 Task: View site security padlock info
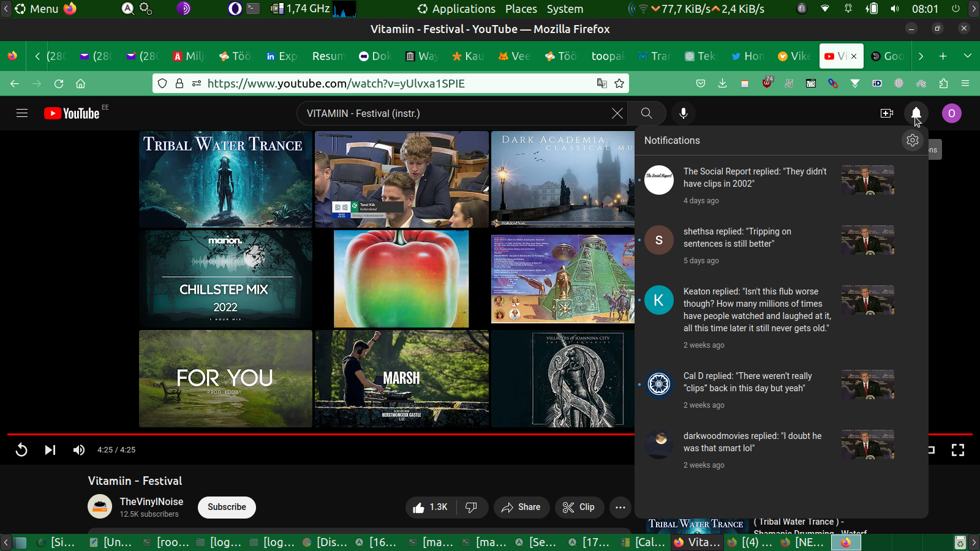tap(179, 83)
